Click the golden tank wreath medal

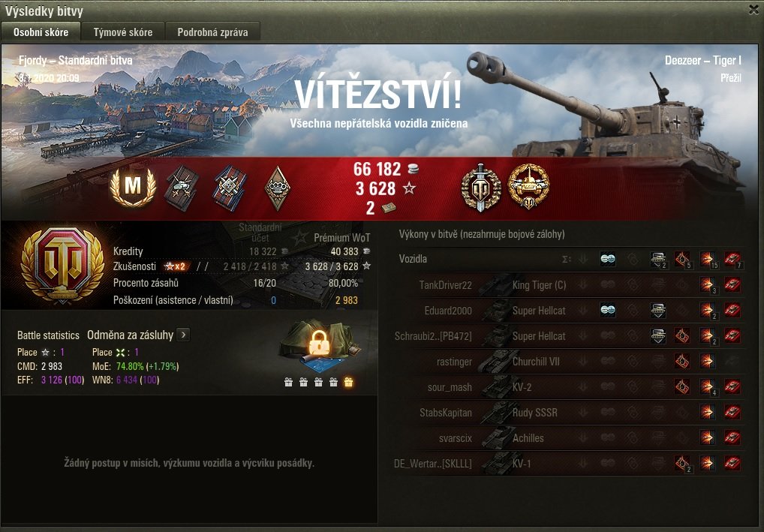coord(528,187)
